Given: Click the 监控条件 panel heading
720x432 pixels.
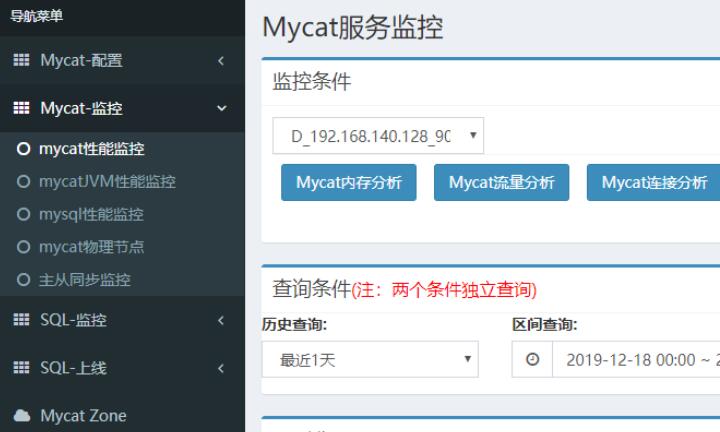Looking at the screenshot, I should pyautogui.click(x=312, y=82).
